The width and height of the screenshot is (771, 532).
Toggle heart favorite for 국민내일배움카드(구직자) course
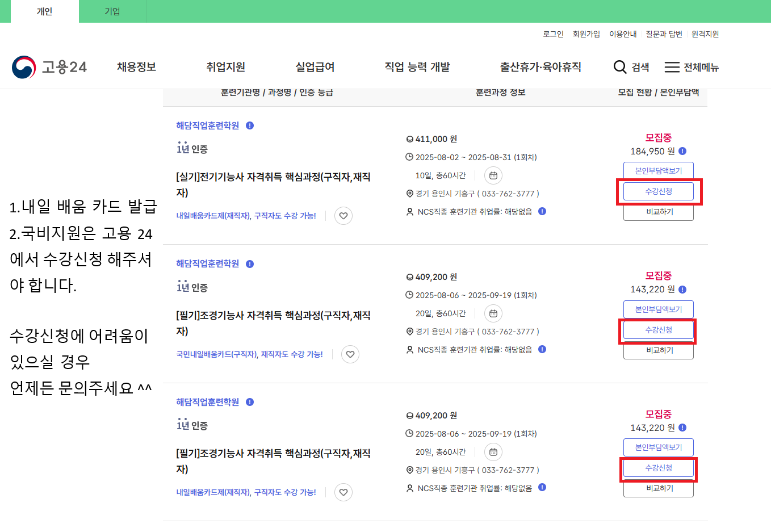pyautogui.click(x=350, y=354)
